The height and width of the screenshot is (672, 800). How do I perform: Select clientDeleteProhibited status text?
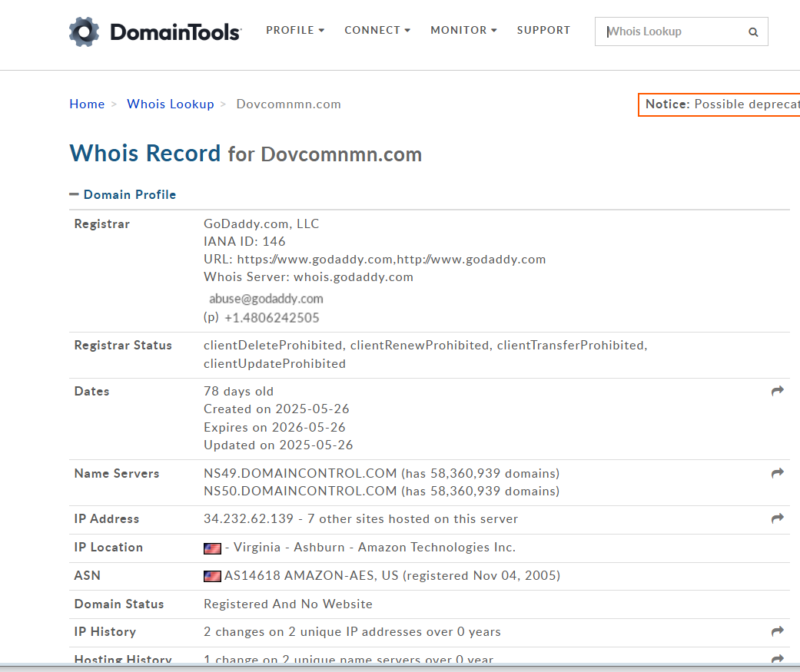click(x=273, y=345)
